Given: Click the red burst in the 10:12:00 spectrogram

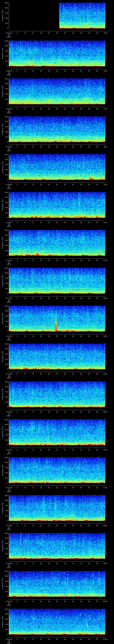Looking at the screenshot, I should point(56,324).
